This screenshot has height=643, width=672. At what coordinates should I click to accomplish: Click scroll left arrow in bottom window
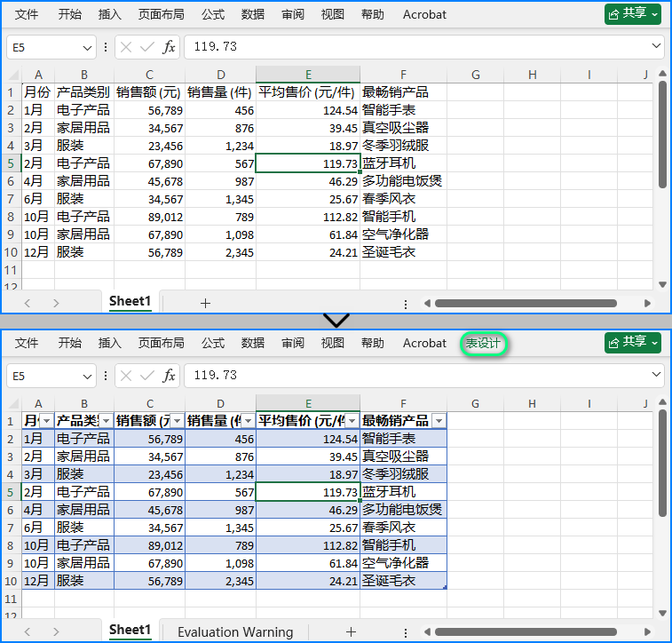427,631
